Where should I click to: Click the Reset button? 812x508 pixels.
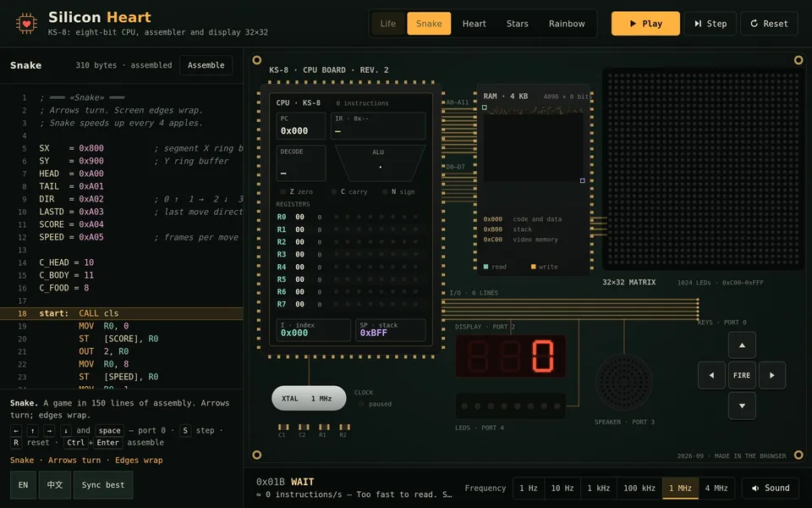tap(769, 24)
